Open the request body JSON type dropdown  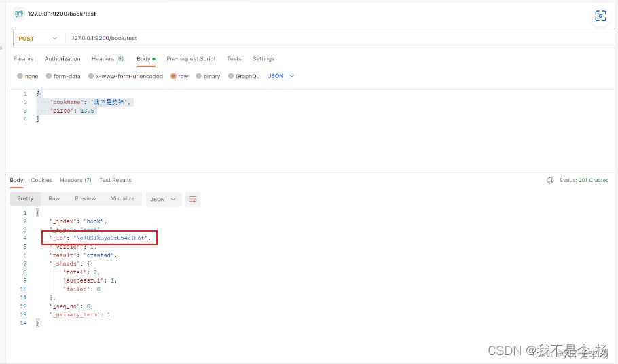coord(281,76)
